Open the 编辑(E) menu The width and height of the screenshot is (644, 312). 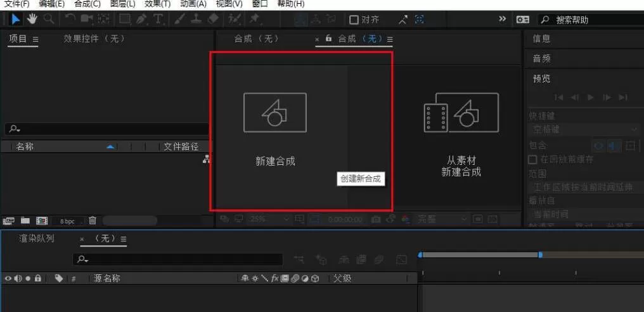pos(52,4)
